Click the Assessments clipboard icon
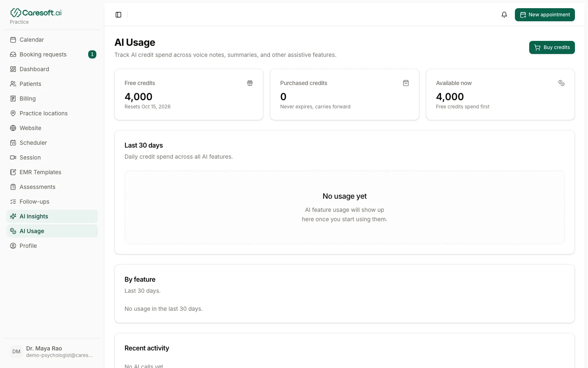 13,187
